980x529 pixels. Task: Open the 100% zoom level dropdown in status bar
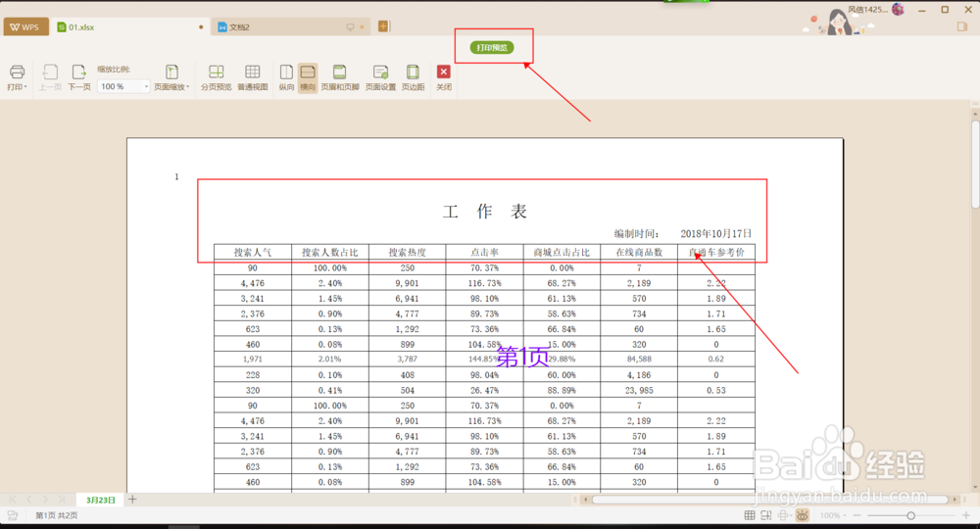833,515
